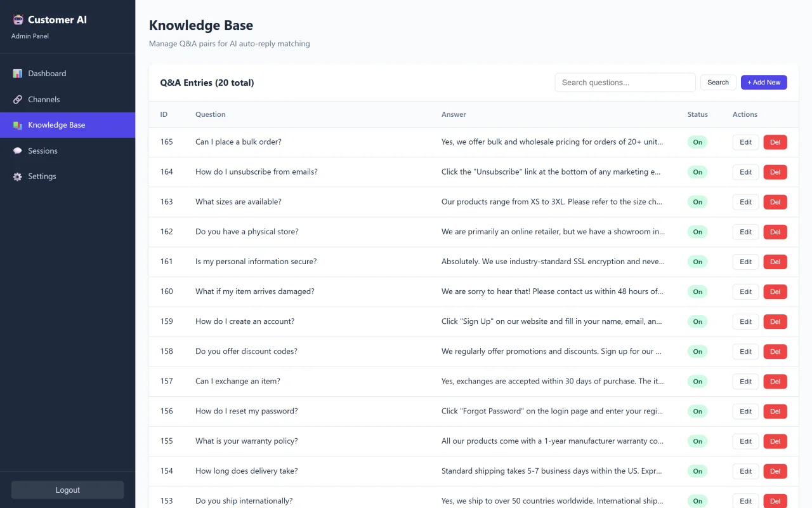Image resolution: width=812 pixels, height=508 pixels.
Task: Click the Search button
Action: 718,83
